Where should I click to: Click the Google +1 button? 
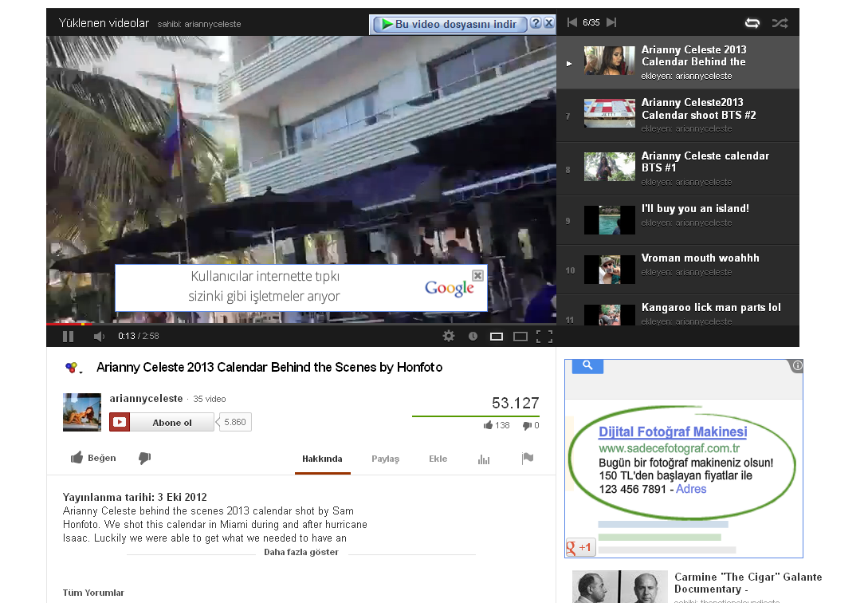tap(580, 548)
